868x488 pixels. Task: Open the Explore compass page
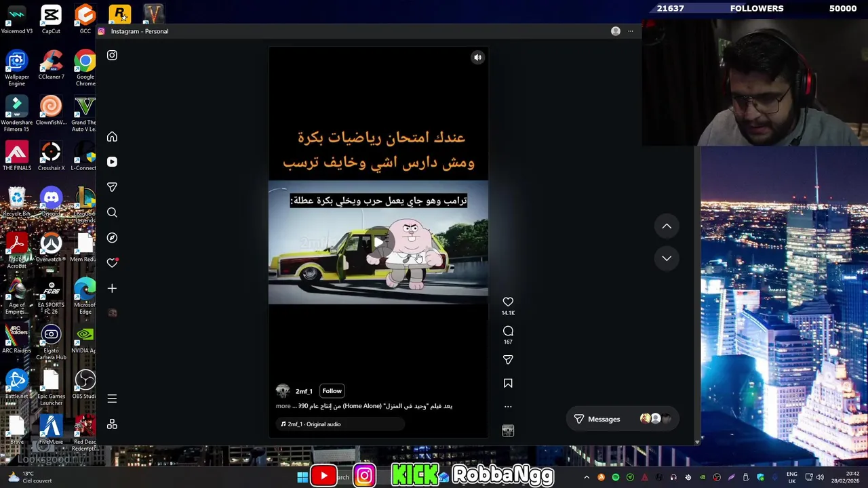coord(112,238)
